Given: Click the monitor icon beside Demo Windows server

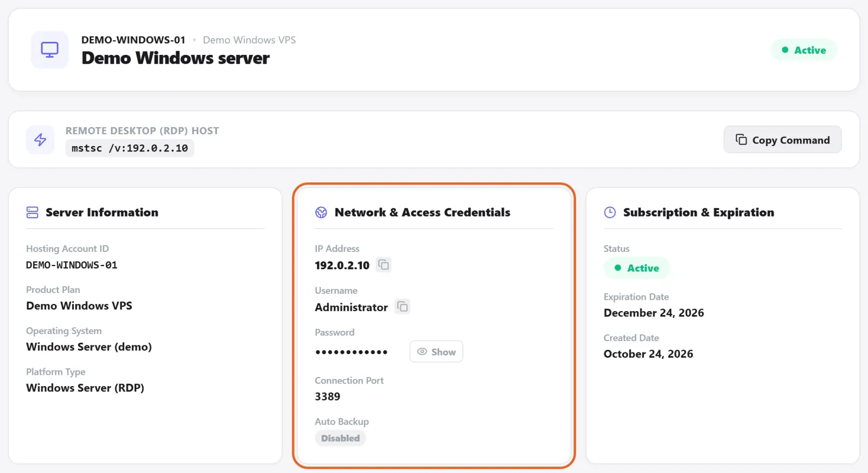Looking at the screenshot, I should click(50, 50).
